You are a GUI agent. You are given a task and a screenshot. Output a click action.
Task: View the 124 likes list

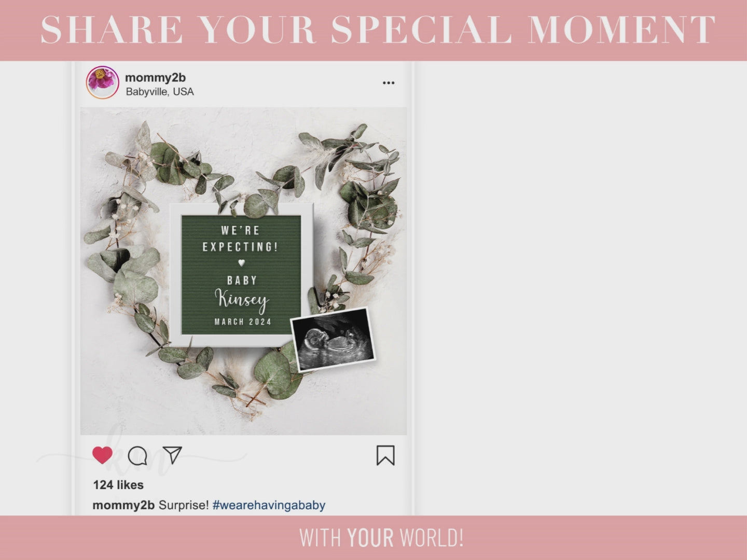[118, 485]
